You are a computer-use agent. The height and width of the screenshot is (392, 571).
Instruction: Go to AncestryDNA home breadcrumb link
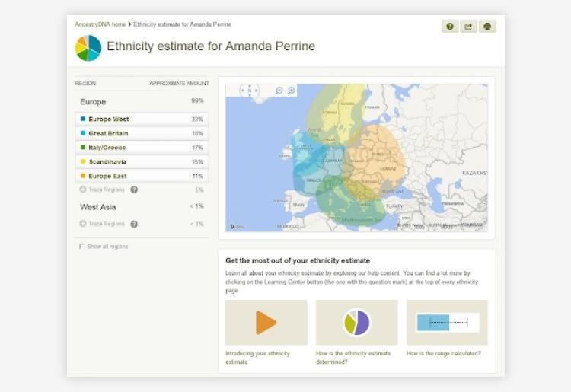pyautogui.click(x=100, y=24)
